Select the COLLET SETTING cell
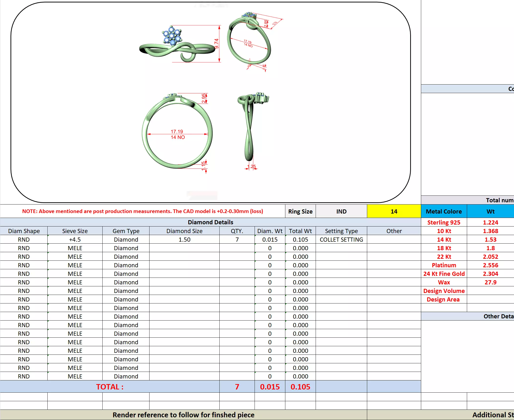 [341, 239]
